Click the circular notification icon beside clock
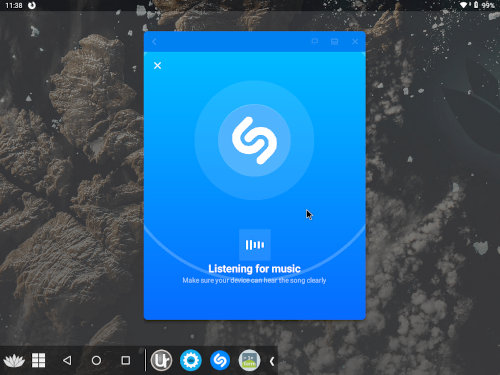 32,5
